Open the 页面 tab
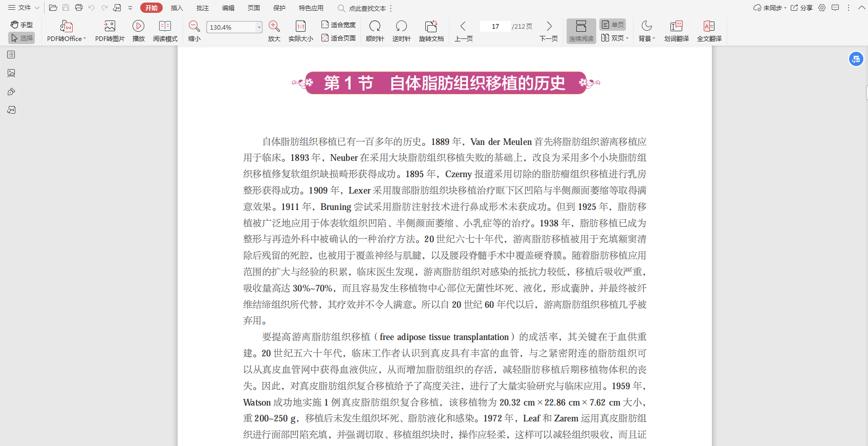The width and height of the screenshot is (868, 446). (253, 8)
